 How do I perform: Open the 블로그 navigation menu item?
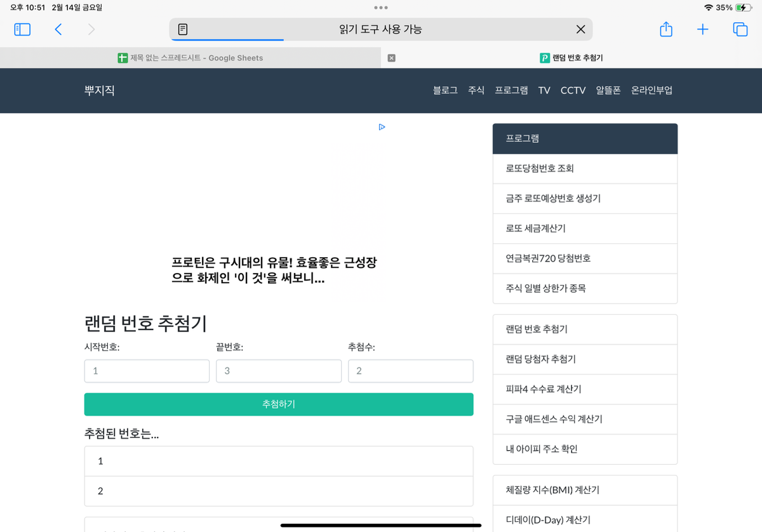pos(445,90)
